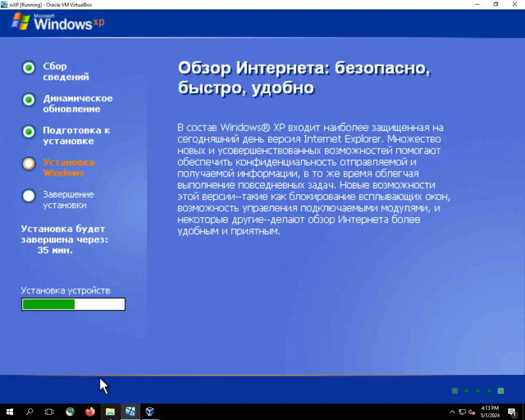525x420 pixels.
Task: Show hidden system tray icons
Action: pyautogui.click(x=452, y=412)
